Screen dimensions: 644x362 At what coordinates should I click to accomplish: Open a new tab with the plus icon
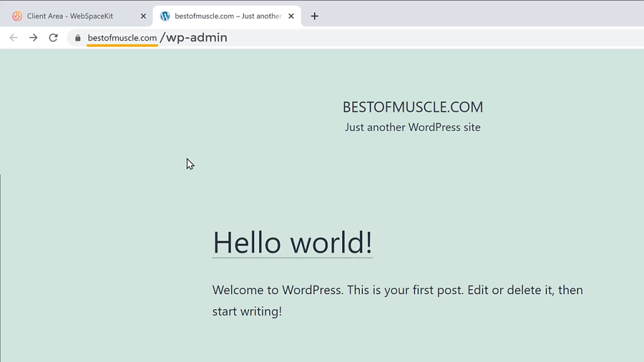click(314, 16)
